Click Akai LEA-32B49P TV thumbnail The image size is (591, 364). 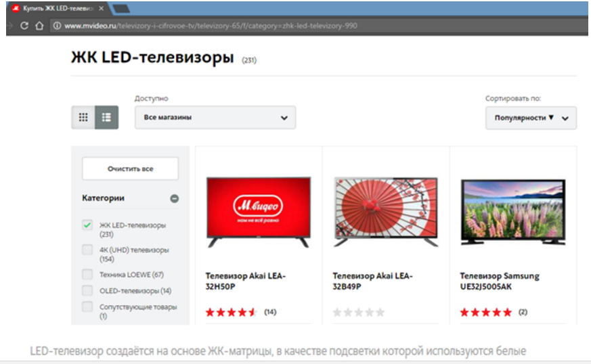pyautogui.click(x=386, y=212)
